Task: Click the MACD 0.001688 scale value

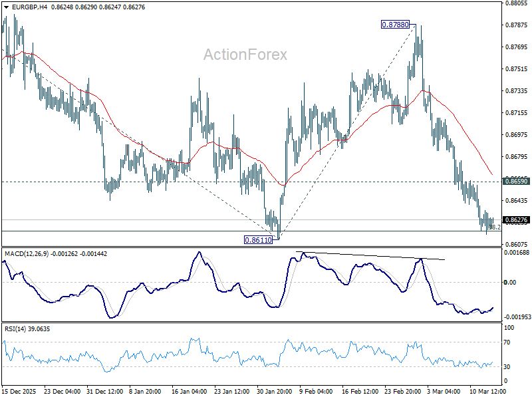Action: point(517,253)
